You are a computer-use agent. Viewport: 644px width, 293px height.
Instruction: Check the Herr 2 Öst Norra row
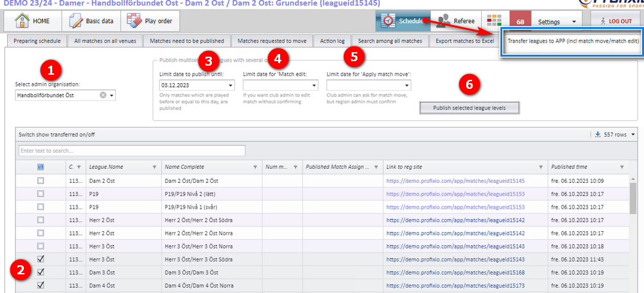click(x=41, y=233)
